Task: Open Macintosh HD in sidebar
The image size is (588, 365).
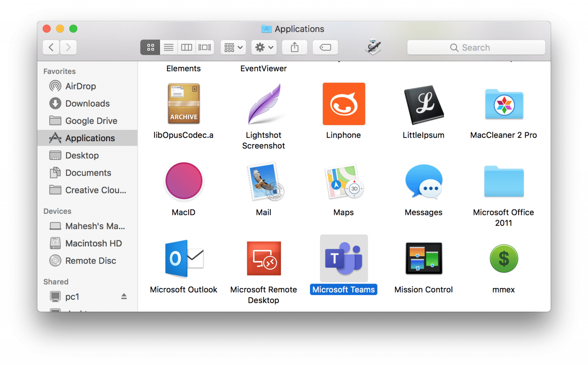Action: pyautogui.click(x=87, y=243)
